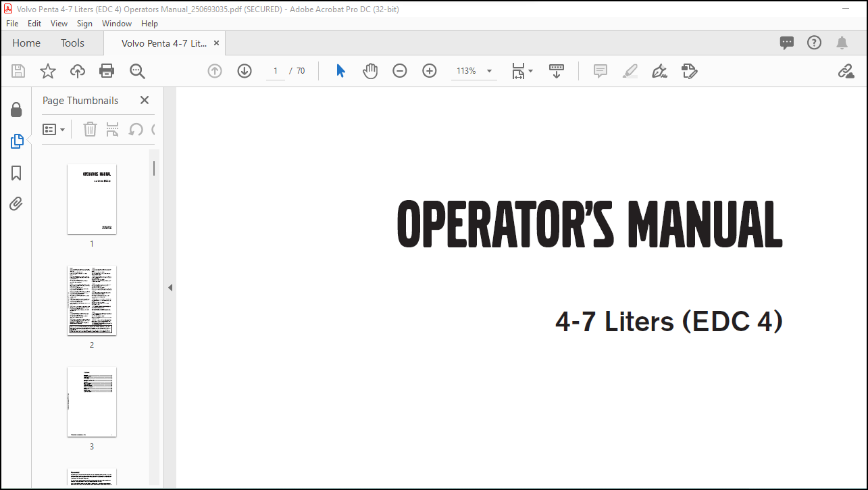Screen dimensions: 868x490
Task: Click the Page Thumbnails panel title
Action: point(80,100)
